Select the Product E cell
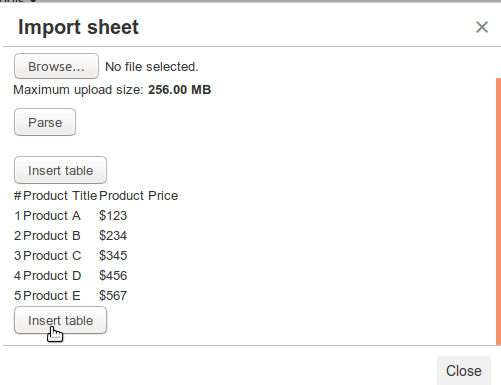 click(x=52, y=296)
